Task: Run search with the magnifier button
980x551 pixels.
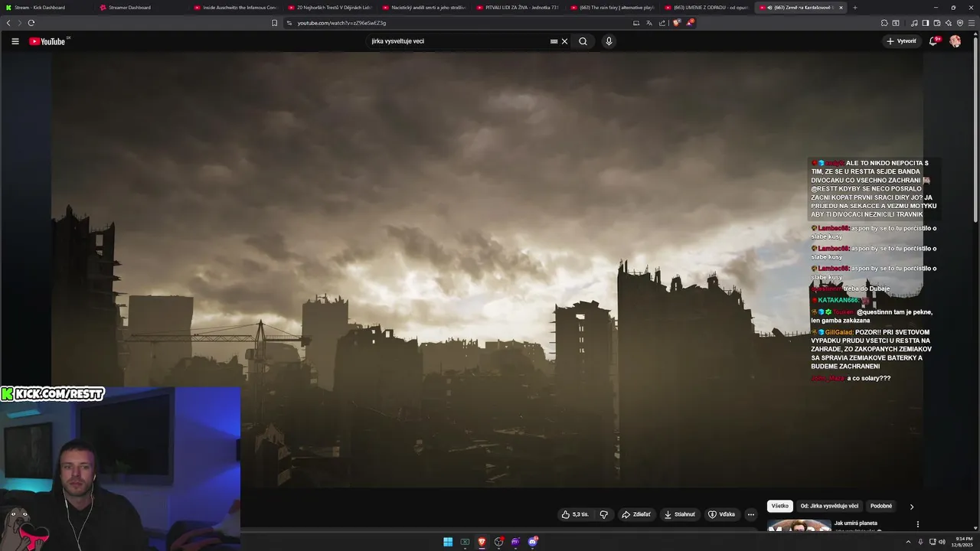Action: point(583,41)
